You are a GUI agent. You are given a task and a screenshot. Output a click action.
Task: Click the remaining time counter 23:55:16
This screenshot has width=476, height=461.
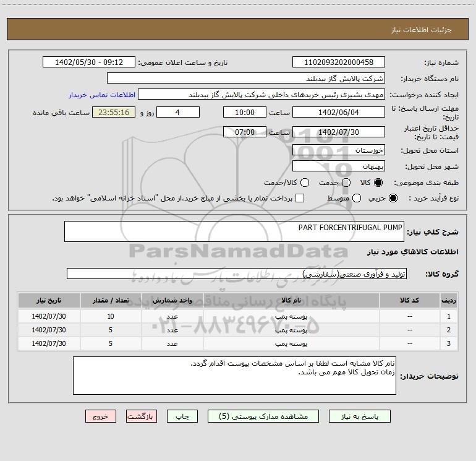[114, 112]
